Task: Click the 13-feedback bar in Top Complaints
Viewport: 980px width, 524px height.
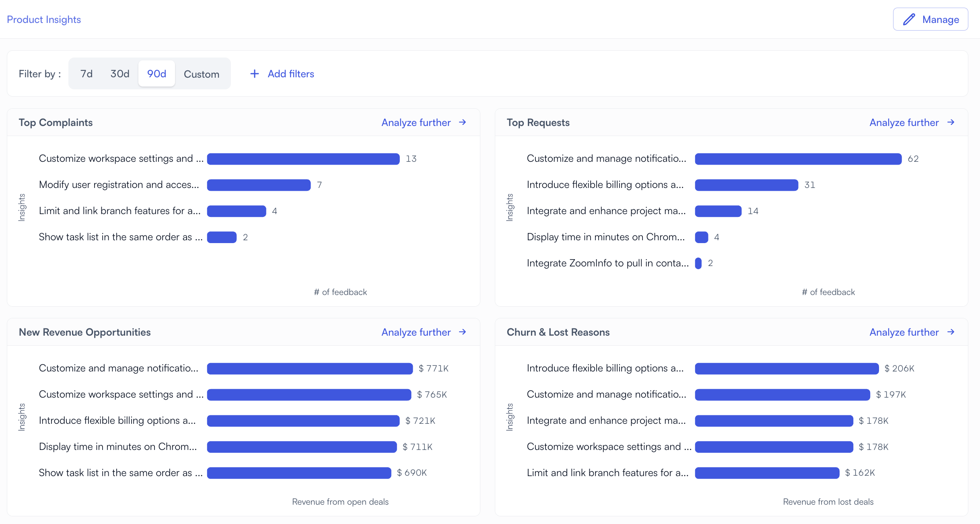Action: coord(303,159)
